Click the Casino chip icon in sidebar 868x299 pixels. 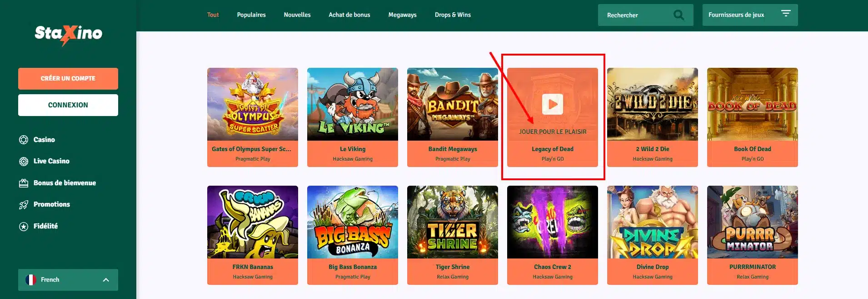[24, 140]
